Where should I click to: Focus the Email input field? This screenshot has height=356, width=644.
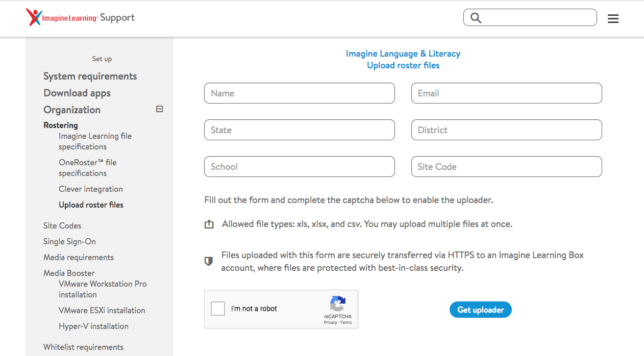coord(506,93)
